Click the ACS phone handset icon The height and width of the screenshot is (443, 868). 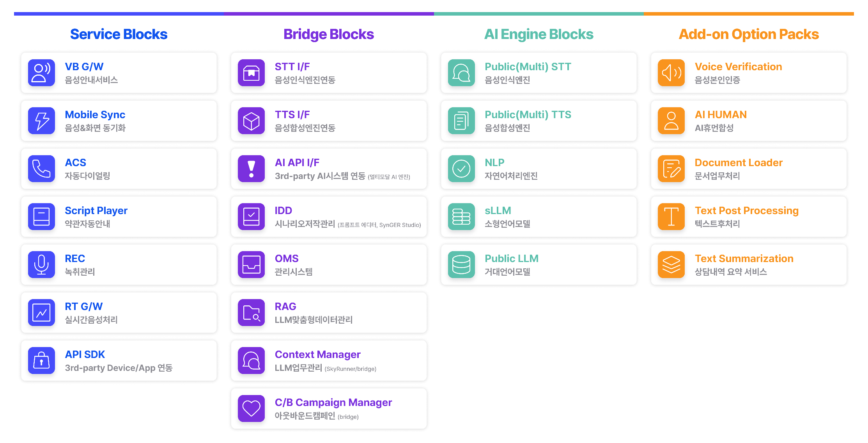tap(41, 168)
